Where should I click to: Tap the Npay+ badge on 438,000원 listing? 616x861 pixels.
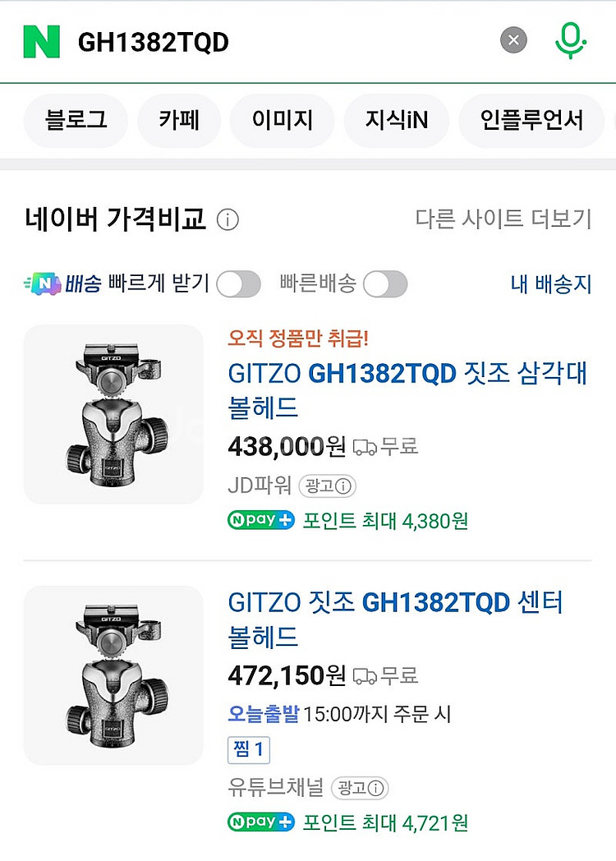[x=260, y=520]
